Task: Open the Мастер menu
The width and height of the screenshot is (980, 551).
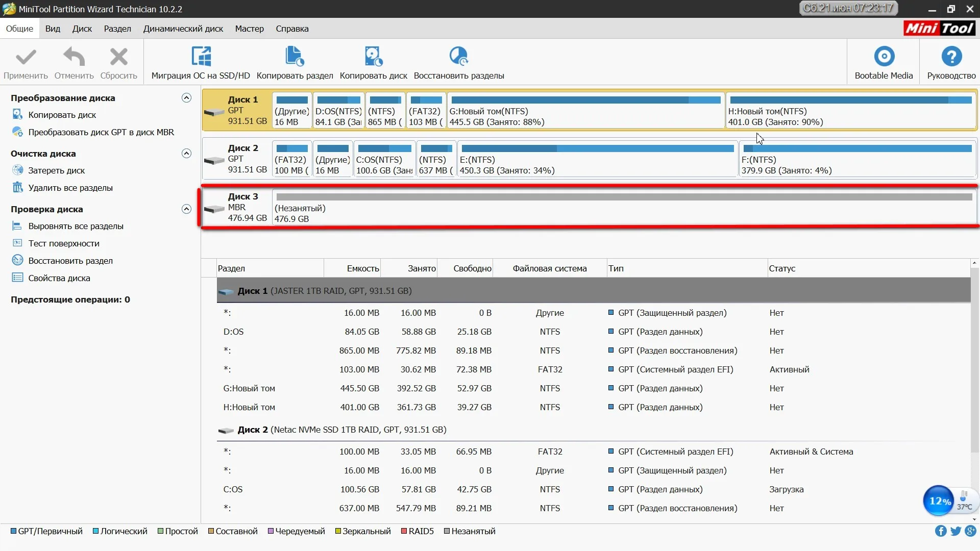Action: (x=249, y=29)
